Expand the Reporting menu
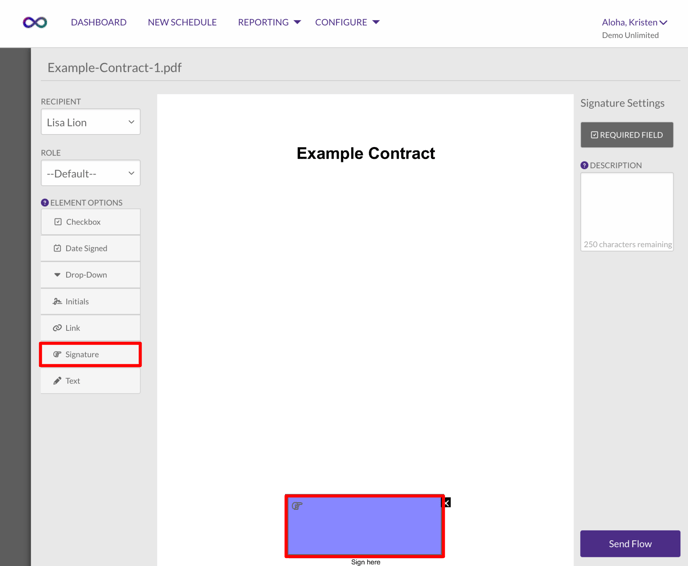This screenshot has width=688, height=566. 269,22
